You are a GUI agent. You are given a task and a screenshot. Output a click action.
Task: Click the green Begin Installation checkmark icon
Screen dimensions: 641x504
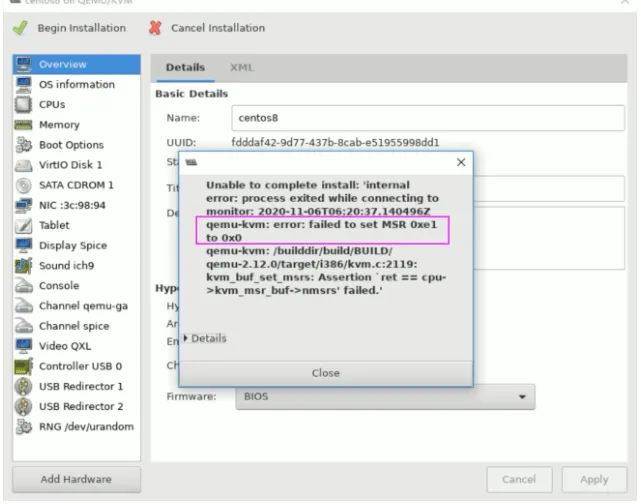(x=20, y=28)
